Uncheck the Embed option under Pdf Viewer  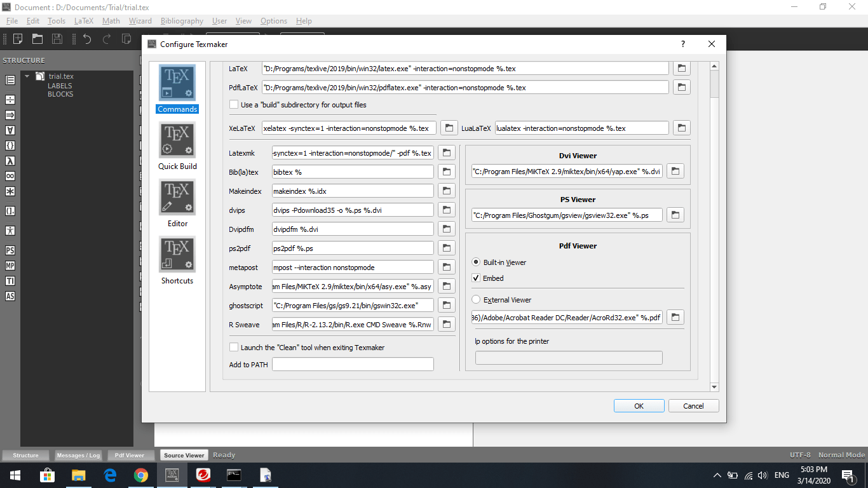[x=476, y=278]
